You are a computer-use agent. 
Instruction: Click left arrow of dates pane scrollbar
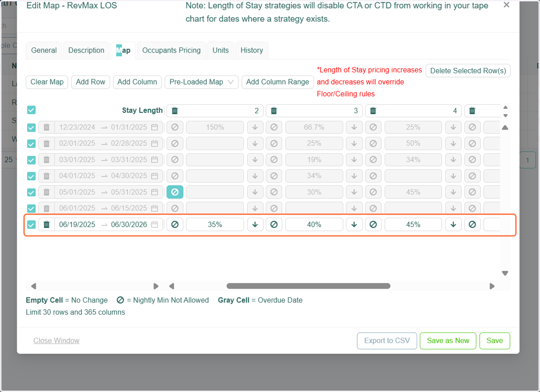[33, 286]
